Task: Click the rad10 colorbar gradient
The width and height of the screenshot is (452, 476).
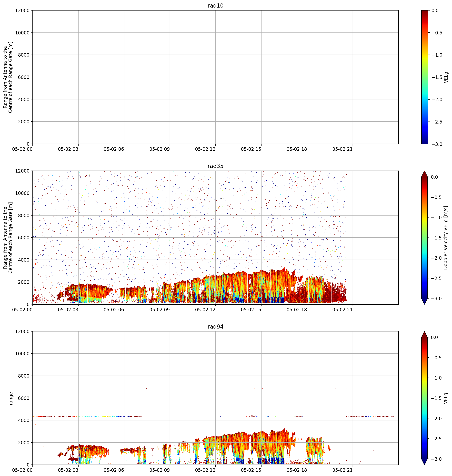Action: pyautogui.click(x=425, y=77)
